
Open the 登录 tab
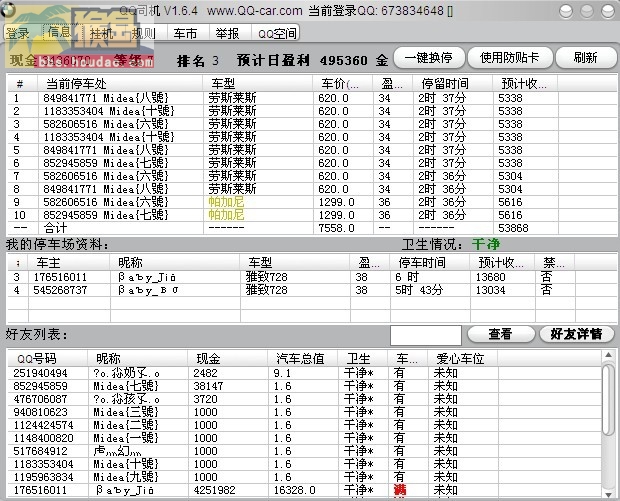(x=18, y=33)
